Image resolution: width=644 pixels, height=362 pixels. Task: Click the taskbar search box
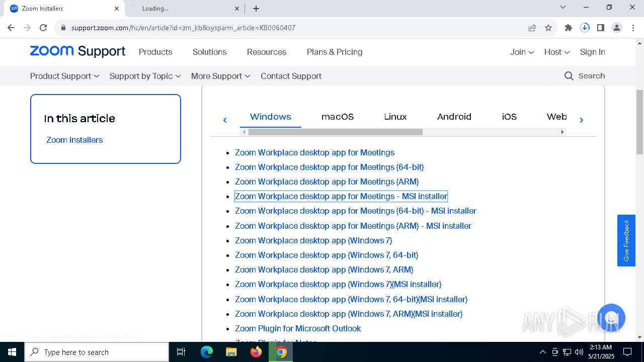click(97, 352)
